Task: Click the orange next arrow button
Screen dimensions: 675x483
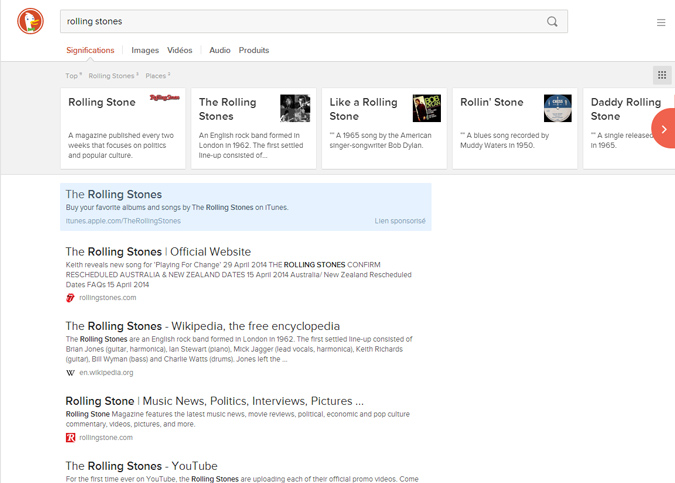Action: [x=664, y=129]
